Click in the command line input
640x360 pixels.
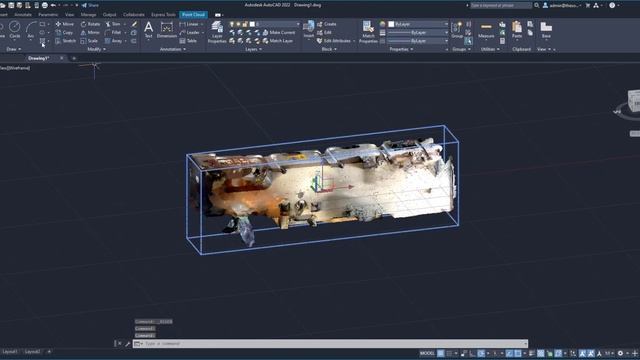330,344
